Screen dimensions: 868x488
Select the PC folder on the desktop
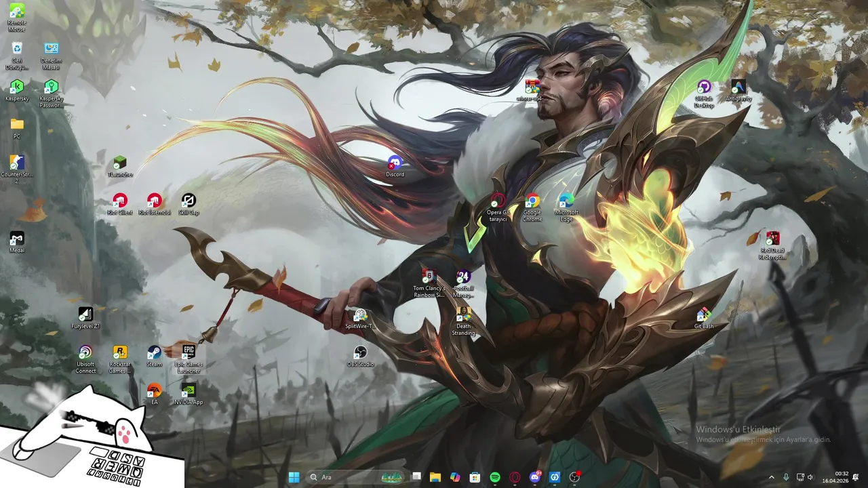tap(17, 128)
